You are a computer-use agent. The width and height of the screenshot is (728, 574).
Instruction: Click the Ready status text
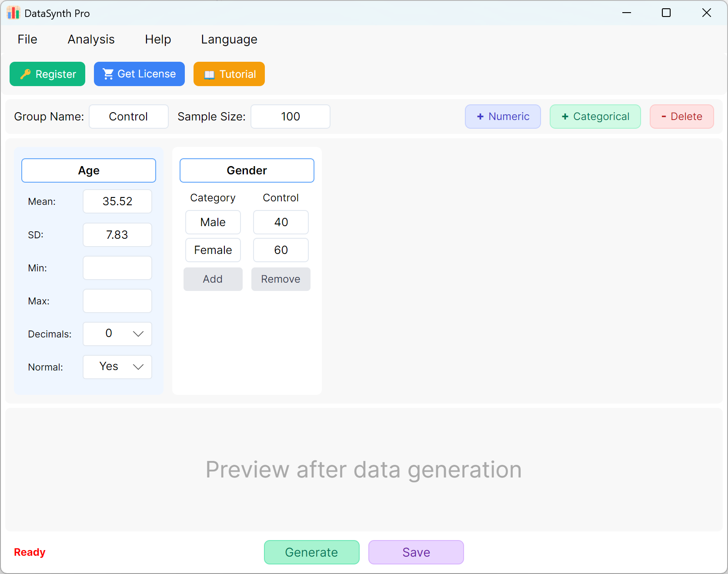coord(30,552)
